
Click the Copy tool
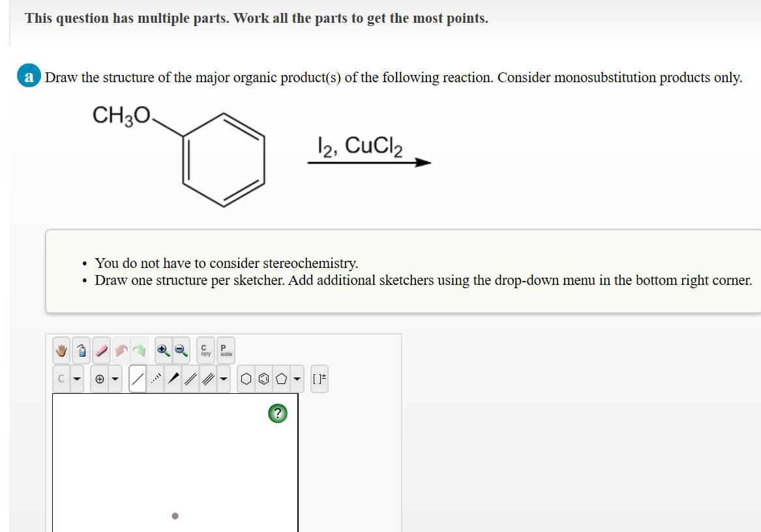tap(205, 350)
